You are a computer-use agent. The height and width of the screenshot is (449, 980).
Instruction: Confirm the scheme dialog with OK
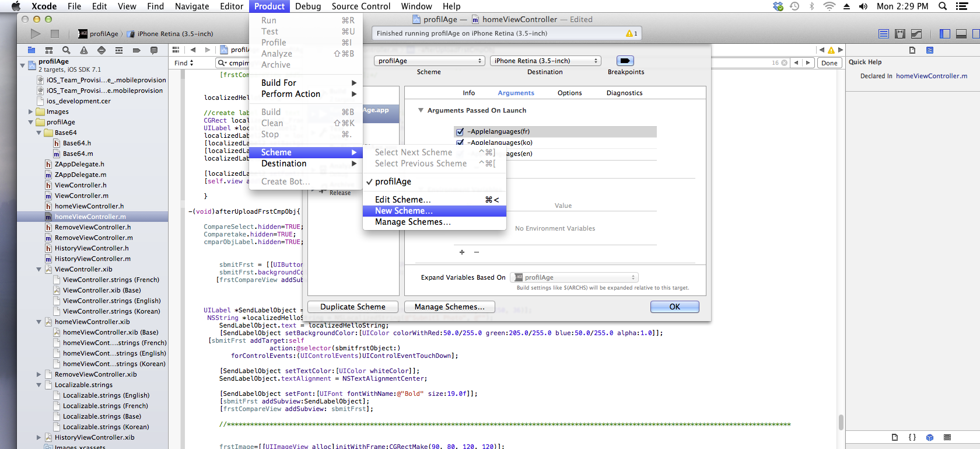pyautogui.click(x=675, y=307)
